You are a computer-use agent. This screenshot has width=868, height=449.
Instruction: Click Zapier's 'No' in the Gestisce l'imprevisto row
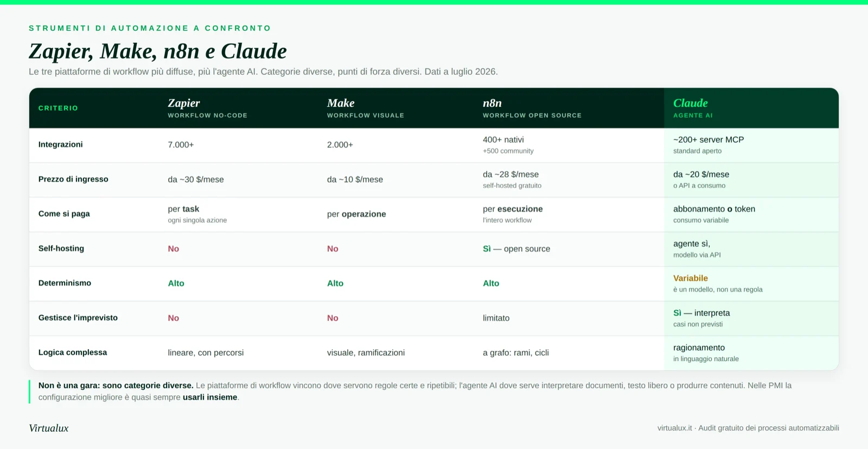173,318
